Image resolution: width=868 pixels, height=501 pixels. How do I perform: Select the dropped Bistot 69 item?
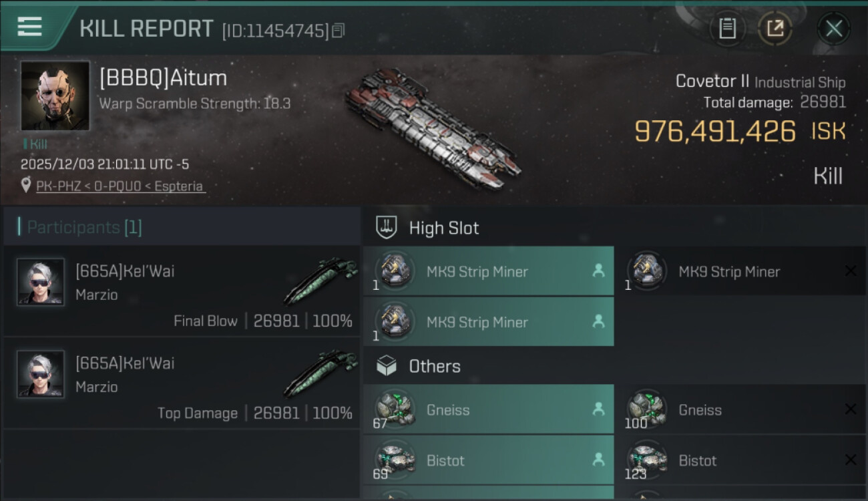point(488,460)
